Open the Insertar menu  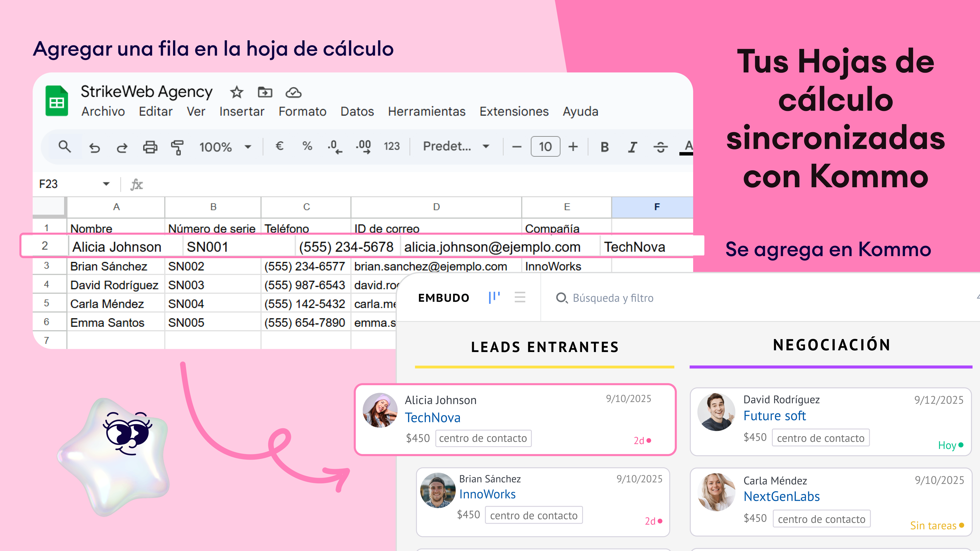pyautogui.click(x=242, y=112)
